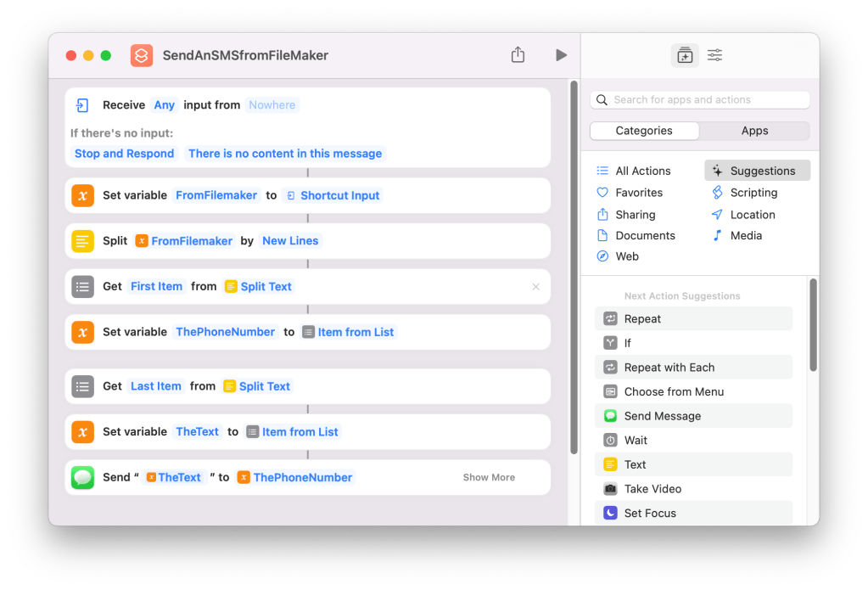
Task: Open the Shortcut Details settings icon
Action: tap(715, 55)
